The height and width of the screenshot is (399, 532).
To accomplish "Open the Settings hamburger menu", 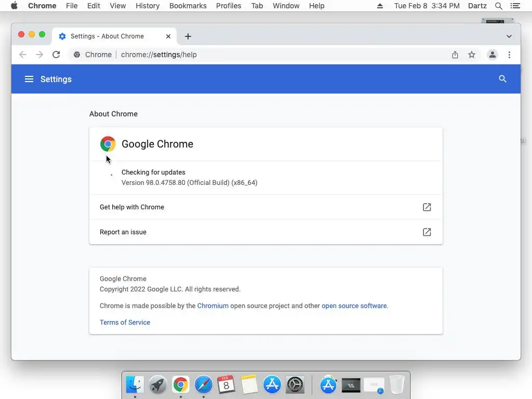I will (29, 79).
